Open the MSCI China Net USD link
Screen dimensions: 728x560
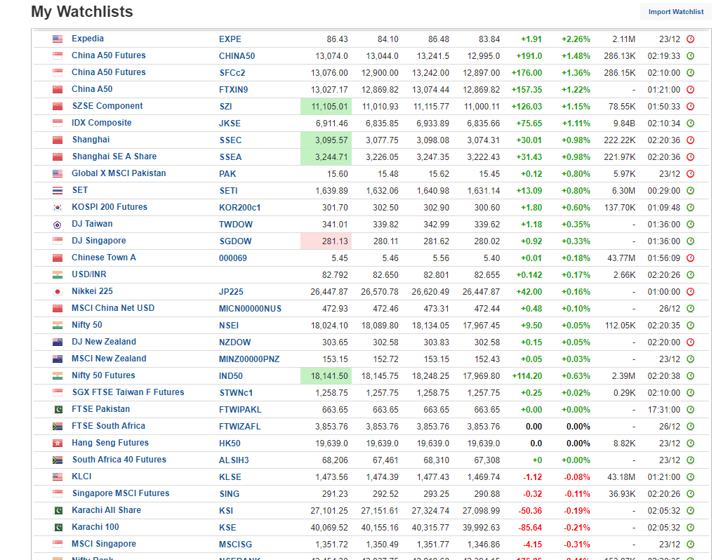click(113, 308)
